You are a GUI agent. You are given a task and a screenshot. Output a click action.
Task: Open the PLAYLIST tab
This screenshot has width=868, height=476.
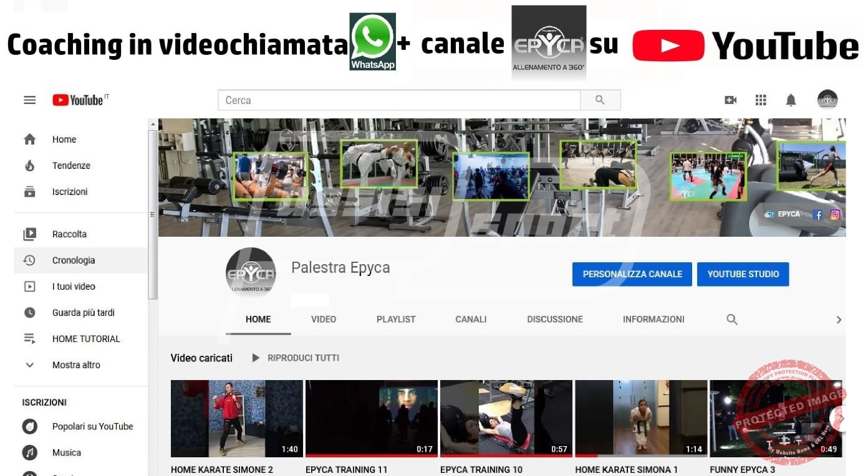pos(396,320)
